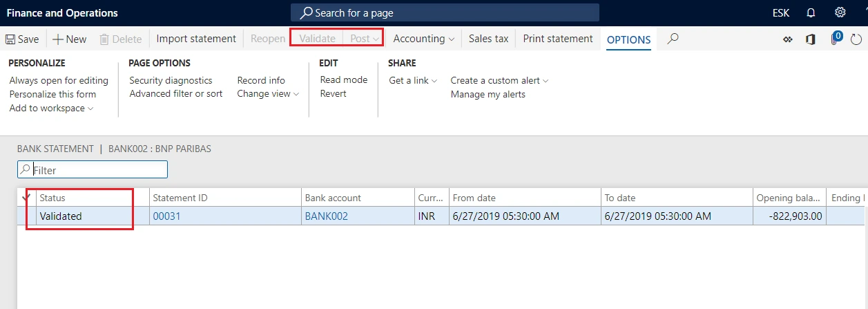The height and width of the screenshot is (309, 868).
Task: Select the row checkbox for statement 00031
Action: tap(26, 216)
